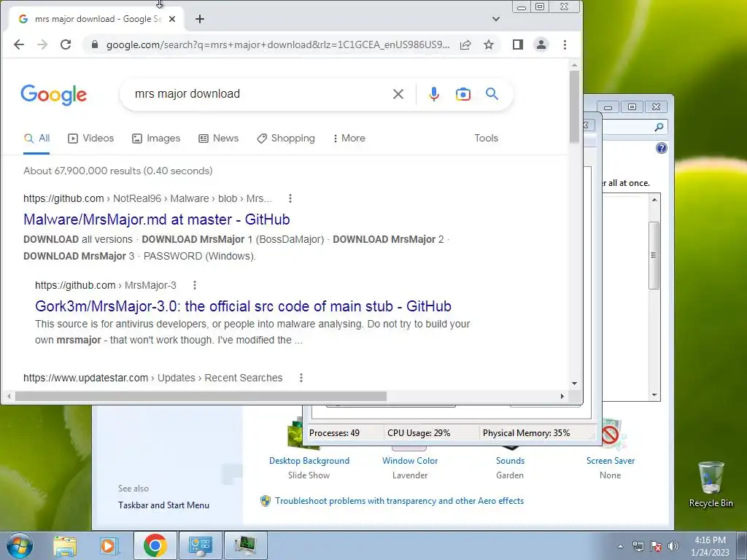Open Window Color settings
The height and width of the screenshot is (560, 747).
click(x=410, y=461)
